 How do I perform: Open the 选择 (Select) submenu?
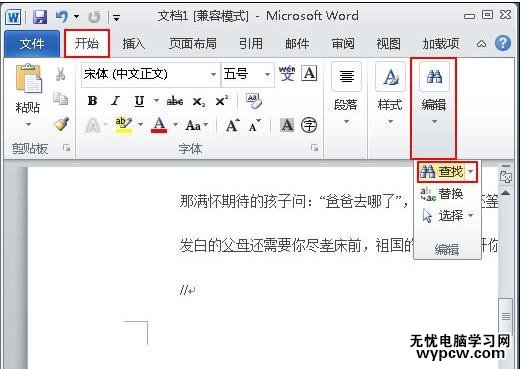pyautogui.click(x=447, y=216)
